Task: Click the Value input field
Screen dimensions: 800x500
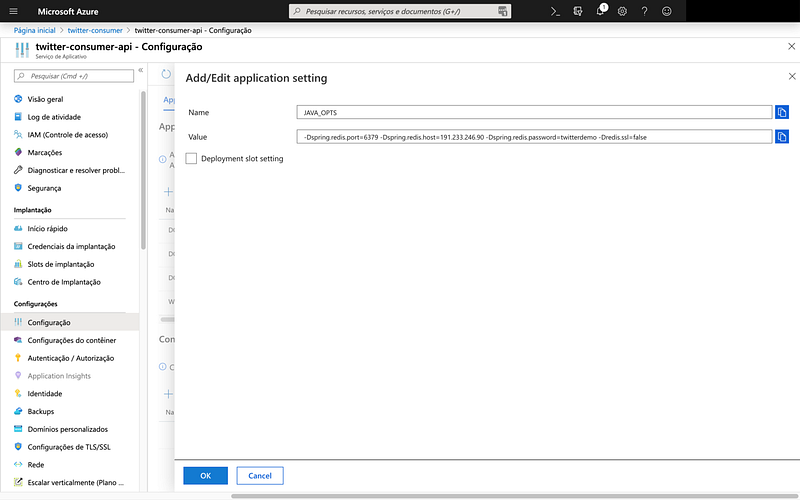Action: coord(534,137)
